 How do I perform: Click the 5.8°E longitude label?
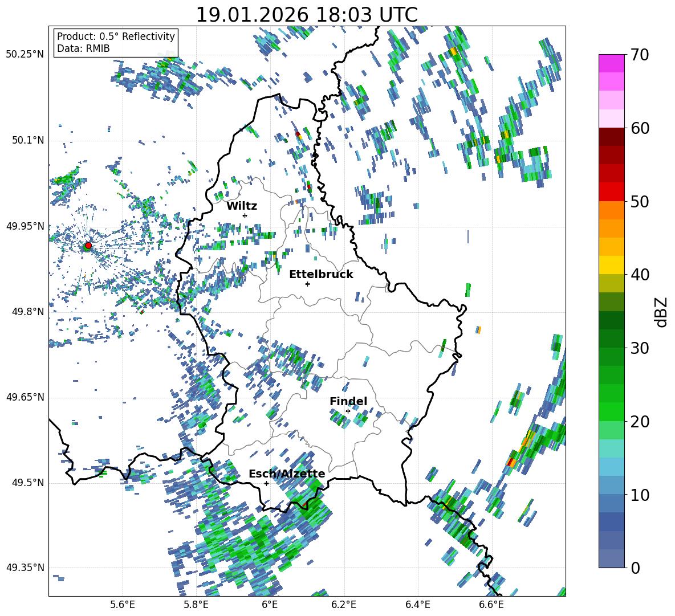coord(196,605)
